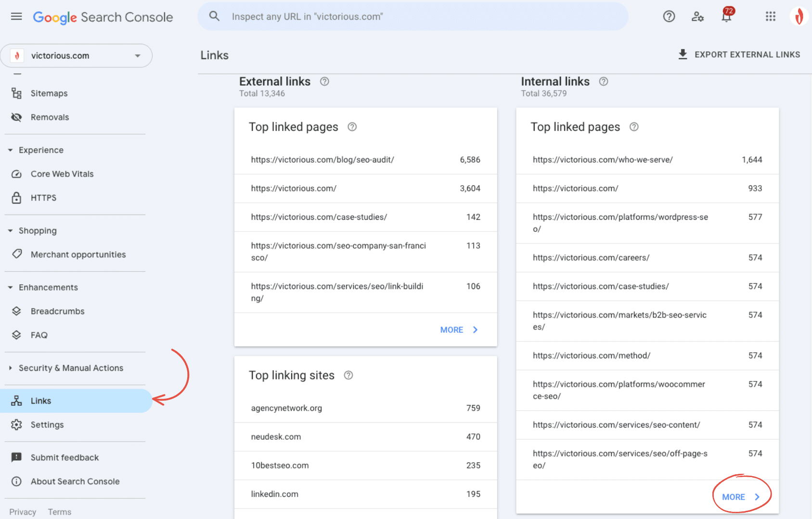
Task: Select the 10bestseo.com linking site
Action: (x=365, y=465)
